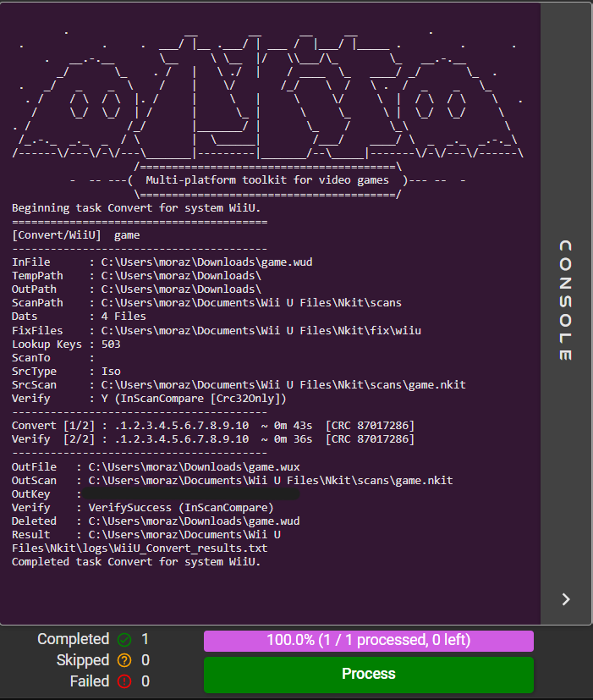
Task: Click the Deleted game.wud line
Action: click(x=156, y=521)
